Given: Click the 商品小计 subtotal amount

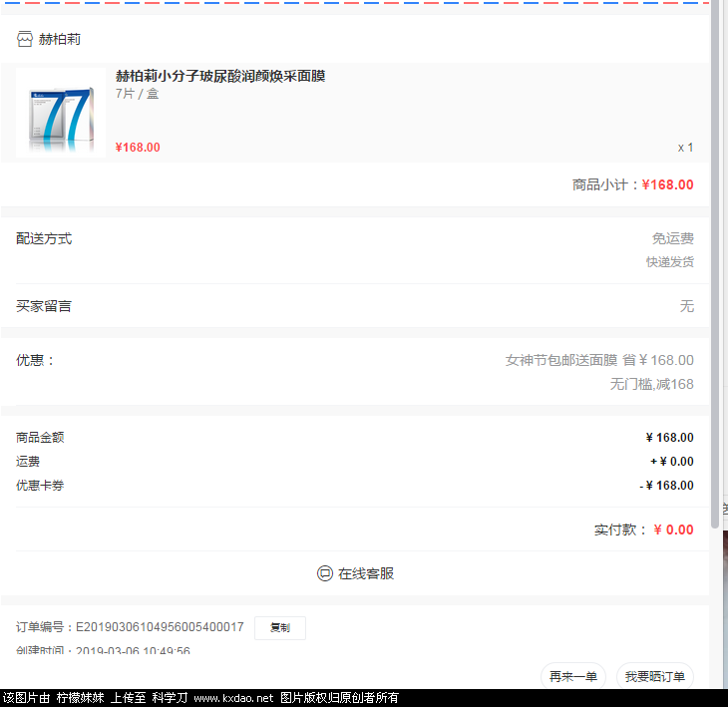Looking at the screenshot, I should click(667, 184).
